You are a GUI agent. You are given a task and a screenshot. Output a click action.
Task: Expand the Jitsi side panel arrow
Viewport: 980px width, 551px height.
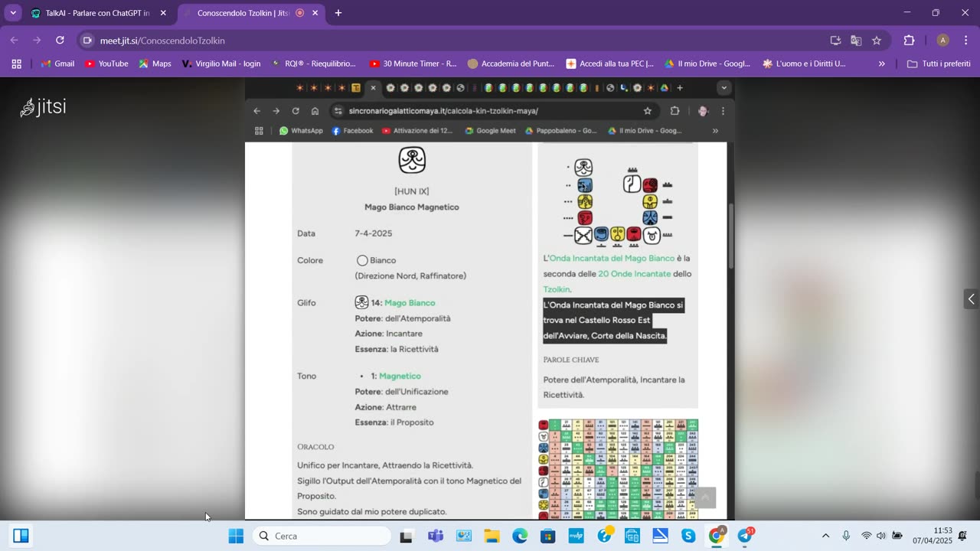pyautogui.click(x=971, y=299)
